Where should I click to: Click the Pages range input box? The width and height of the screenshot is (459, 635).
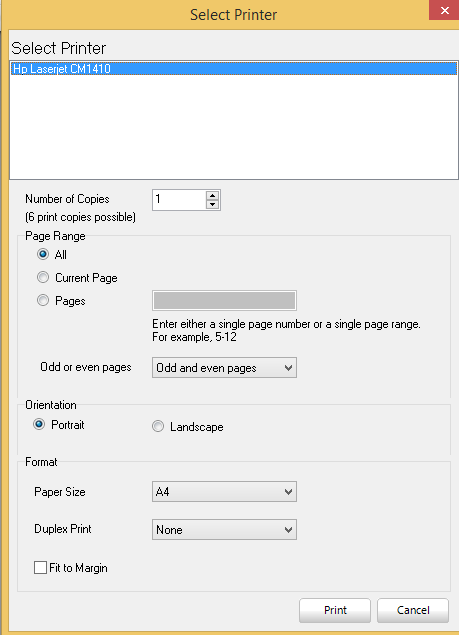[x=224, y=300]
